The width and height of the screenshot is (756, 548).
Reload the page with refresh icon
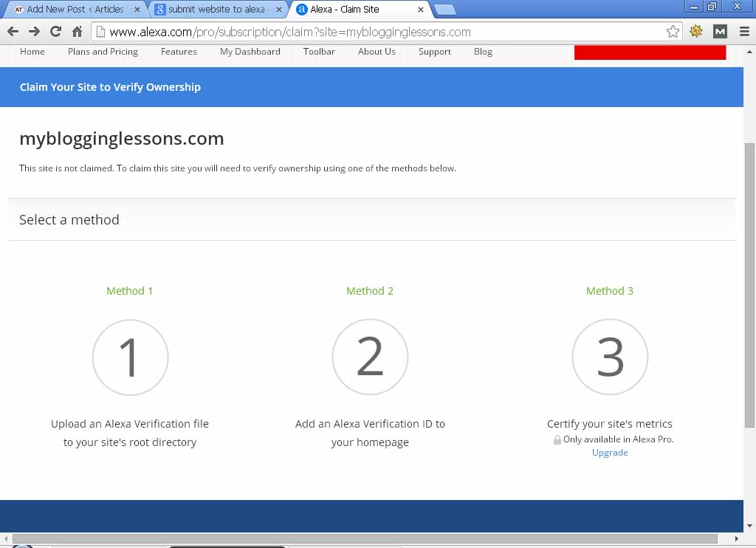point(55,32)
